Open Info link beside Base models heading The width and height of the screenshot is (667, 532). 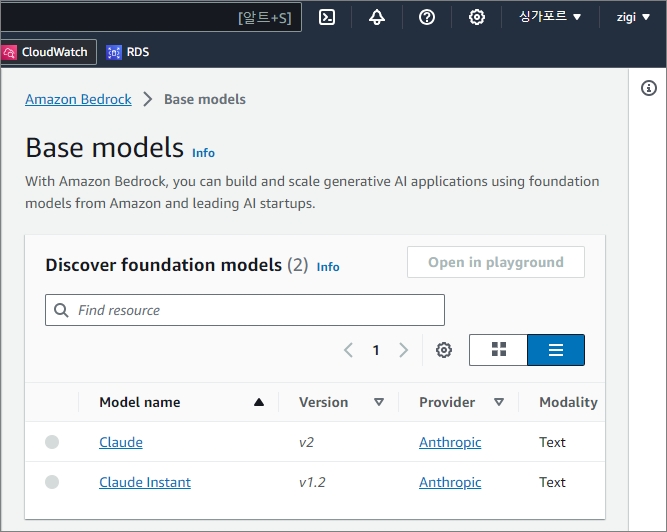tap(203, 153)
